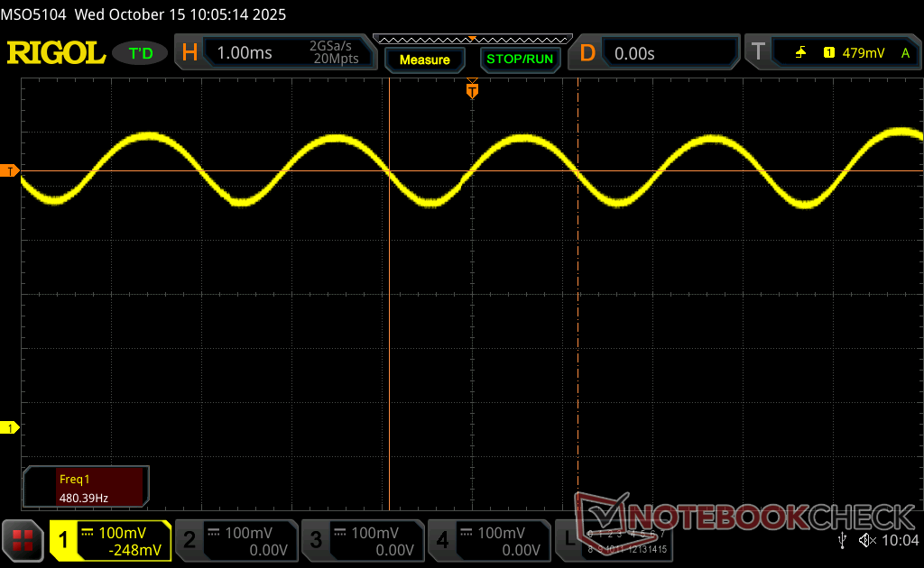The image size is (924, 568).
Task: Click the green T'D trigger status badge
Action: [142, 53]
